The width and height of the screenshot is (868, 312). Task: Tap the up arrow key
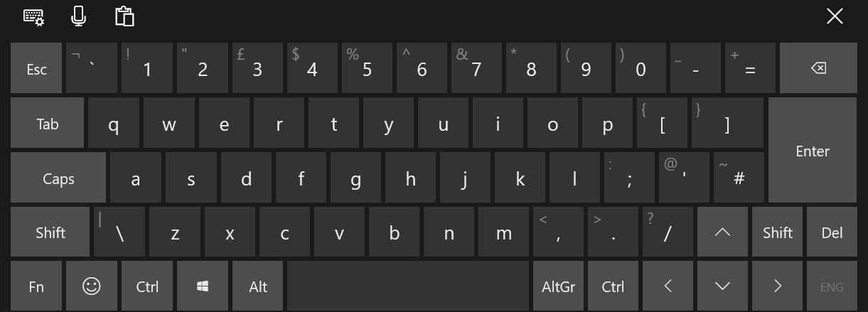point(722,232)
